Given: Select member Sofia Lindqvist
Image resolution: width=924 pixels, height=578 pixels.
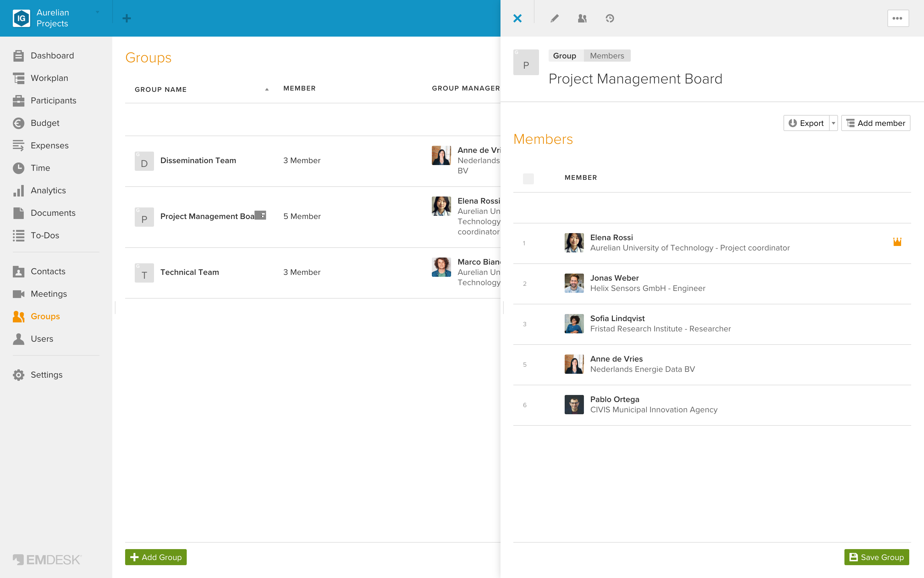Looking at the screenshot, I should (x=712, y=324).
